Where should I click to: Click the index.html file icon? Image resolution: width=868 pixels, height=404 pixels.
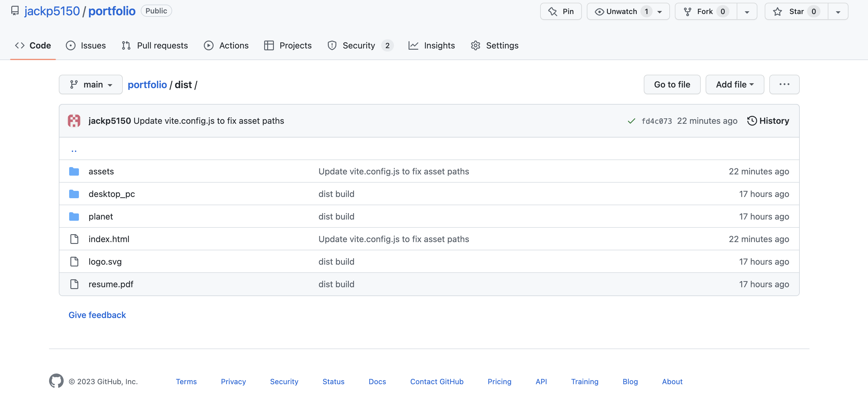point(74,239)
